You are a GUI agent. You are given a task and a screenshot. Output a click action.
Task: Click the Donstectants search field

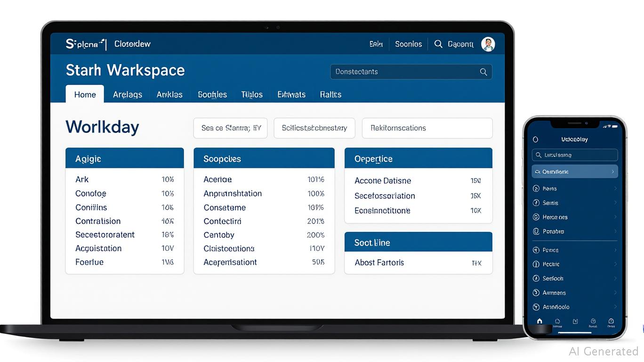[x=405, y=72]
